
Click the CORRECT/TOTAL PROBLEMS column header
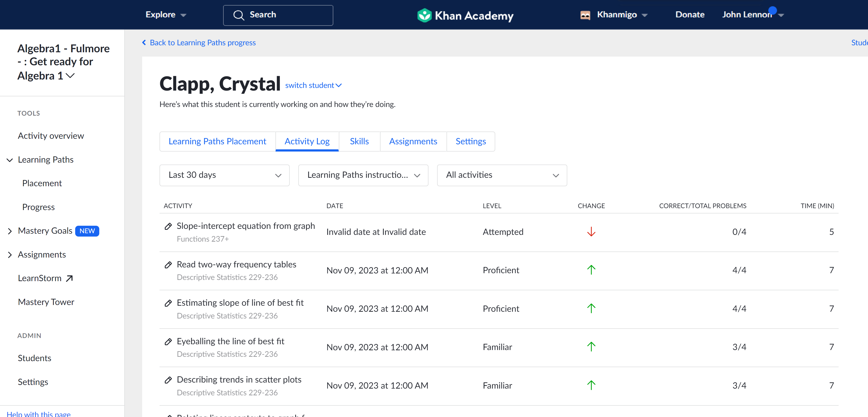(x=702, y=206)
